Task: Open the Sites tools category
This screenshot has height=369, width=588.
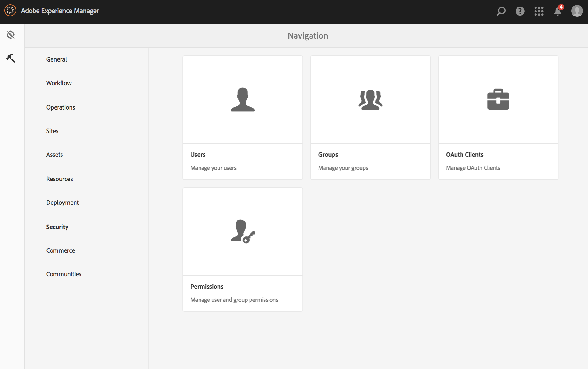Action: tap(52, 131)
